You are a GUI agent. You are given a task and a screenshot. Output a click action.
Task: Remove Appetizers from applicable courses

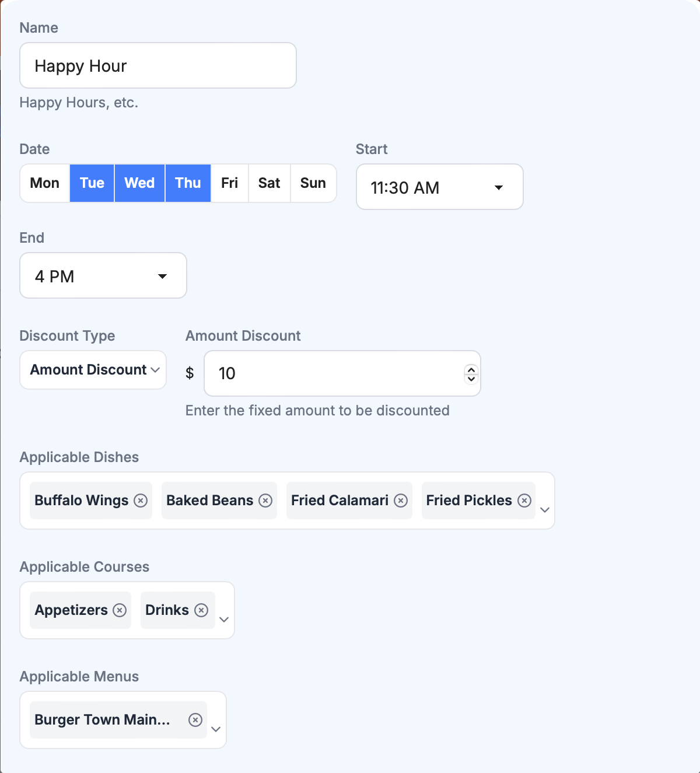point(120,610)
